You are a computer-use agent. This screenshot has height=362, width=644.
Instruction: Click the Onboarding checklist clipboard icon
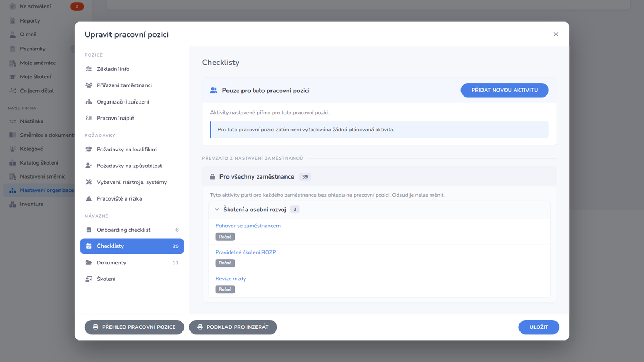(89, 230)
